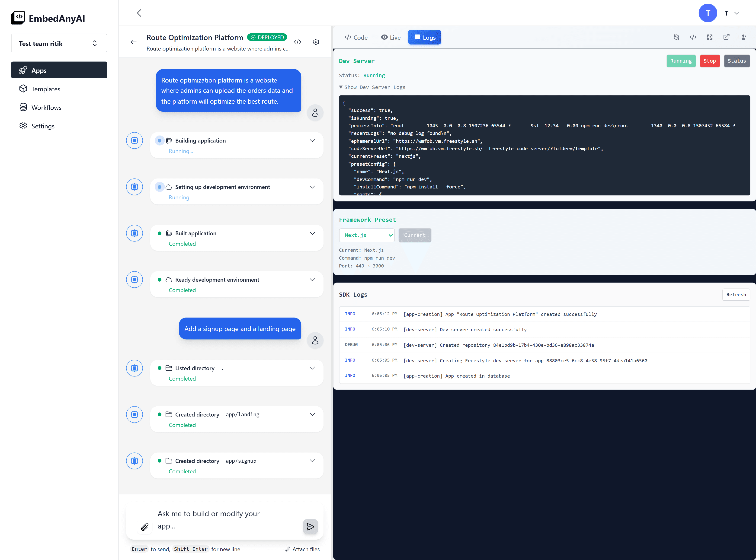Viewport: 756px width, 560px height.
Task: Toggle the Logs view on
Action: [424, 37]
